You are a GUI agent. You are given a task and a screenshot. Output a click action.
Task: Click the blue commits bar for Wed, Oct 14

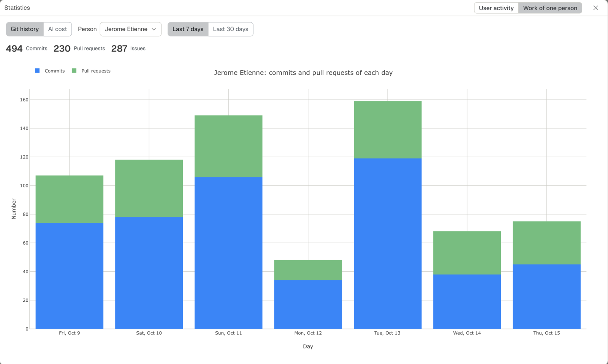[467, 302]
